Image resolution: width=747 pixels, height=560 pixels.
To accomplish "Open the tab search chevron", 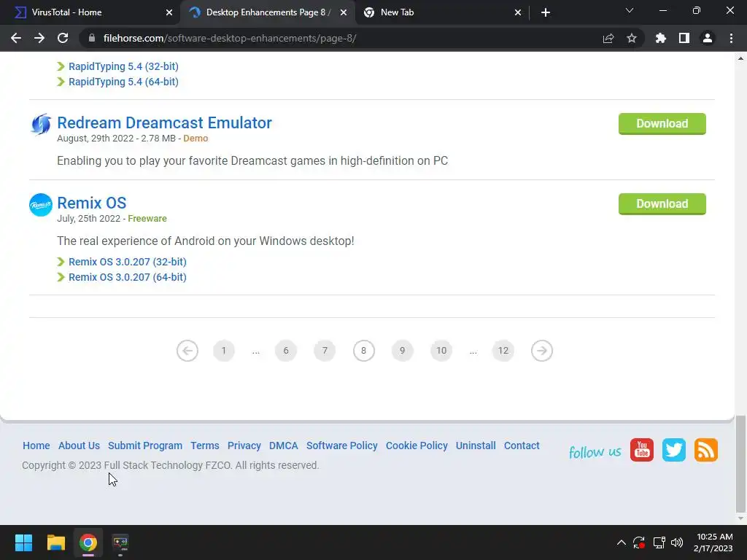I will 630,10.
